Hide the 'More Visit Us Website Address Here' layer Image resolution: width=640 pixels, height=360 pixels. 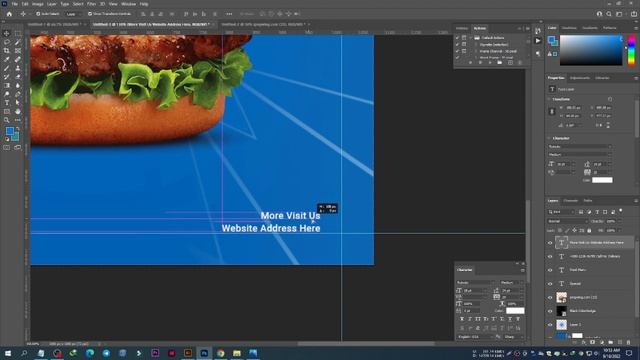[x=550, y=243]
